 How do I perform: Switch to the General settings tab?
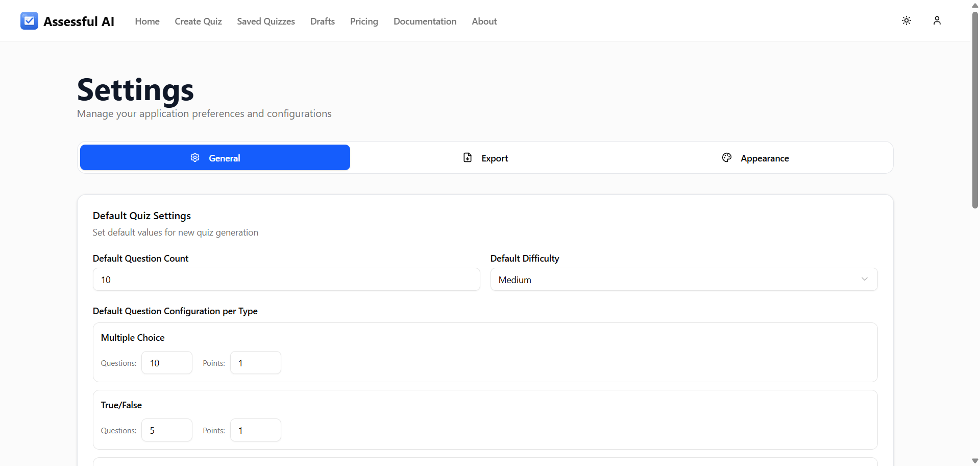(215, 157)
